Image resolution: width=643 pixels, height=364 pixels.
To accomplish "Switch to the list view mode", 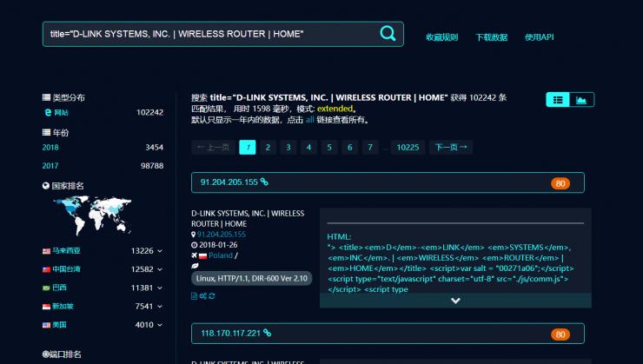I will click(x=557, y=100).
